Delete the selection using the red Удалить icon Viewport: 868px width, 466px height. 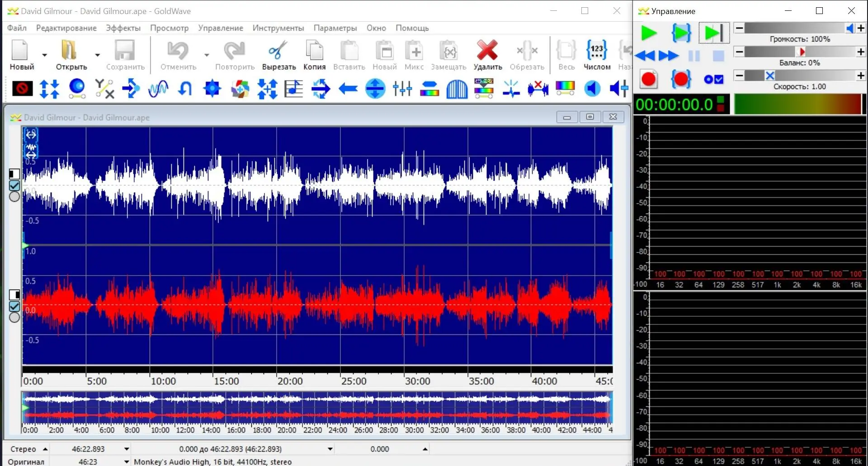[487, 54]
